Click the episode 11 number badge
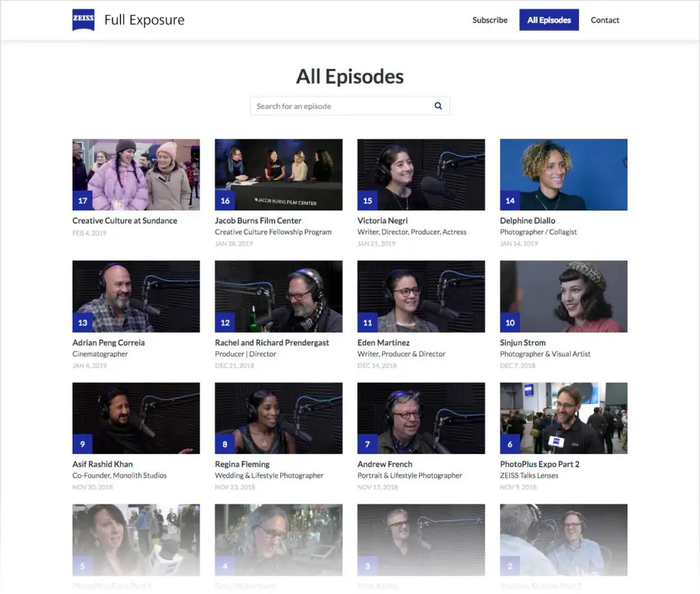This screenshot has height=594, width=700. [368, 323]
